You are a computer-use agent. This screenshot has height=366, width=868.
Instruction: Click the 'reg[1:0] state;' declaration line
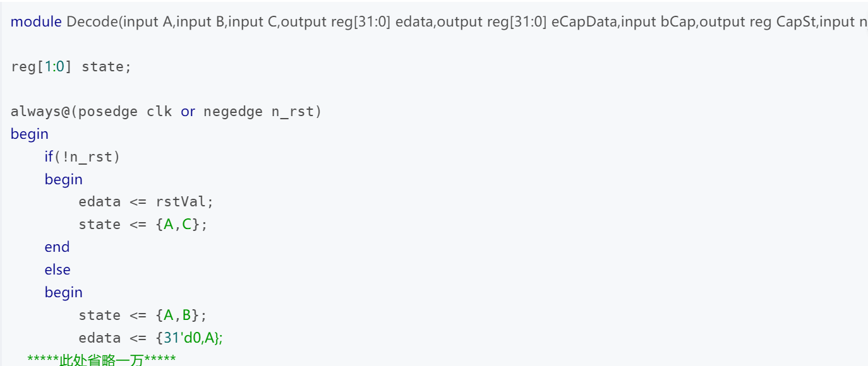[x=71, y=66]
